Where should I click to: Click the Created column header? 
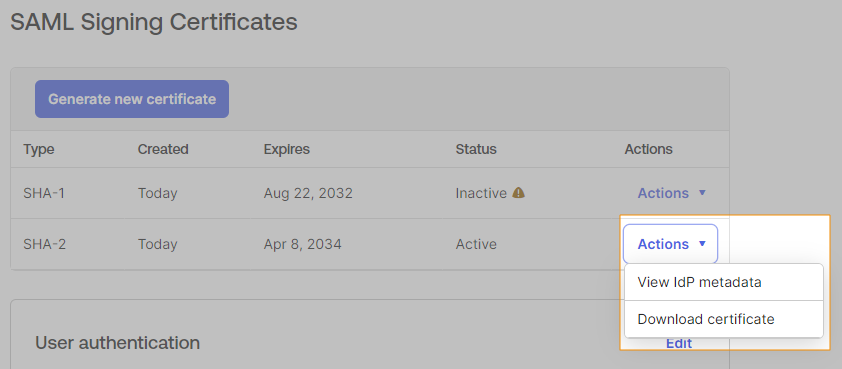tap(163, 149)
